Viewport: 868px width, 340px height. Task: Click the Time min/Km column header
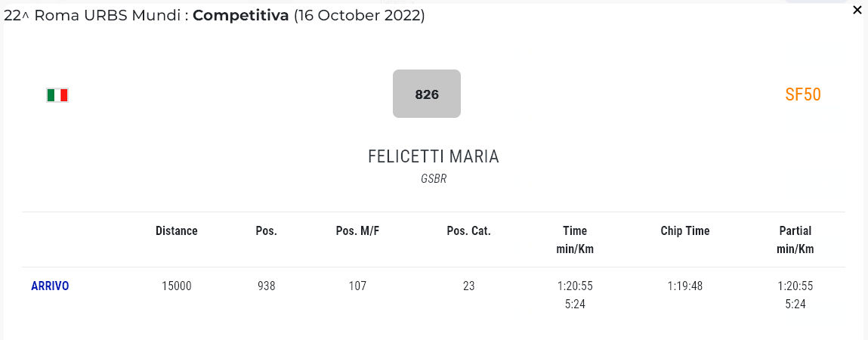pos(574,240)
